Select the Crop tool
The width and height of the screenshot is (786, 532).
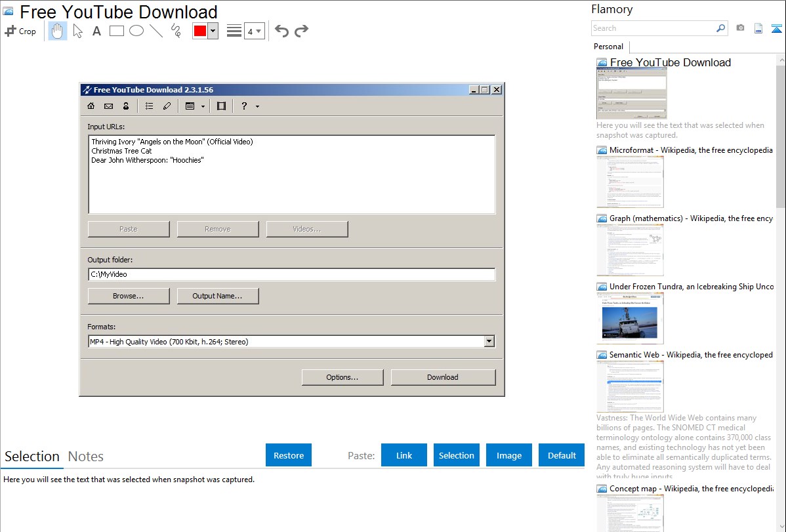(20, 31)
